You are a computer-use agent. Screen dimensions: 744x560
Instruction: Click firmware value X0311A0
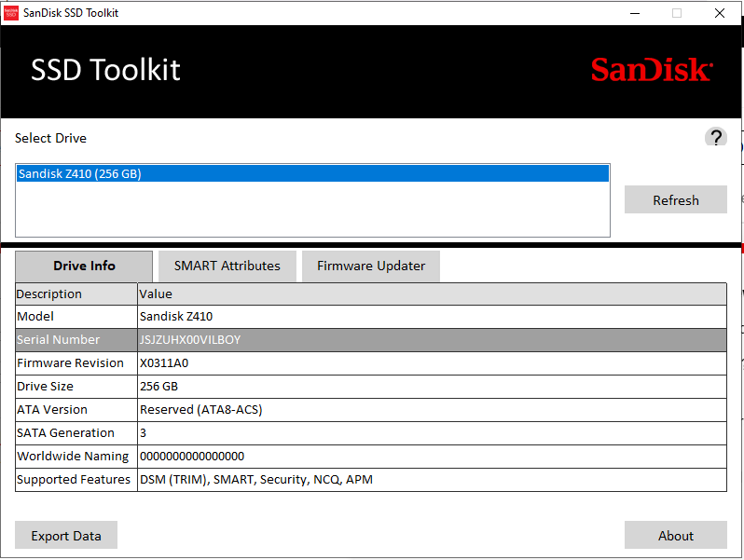(x=432, y=362)
